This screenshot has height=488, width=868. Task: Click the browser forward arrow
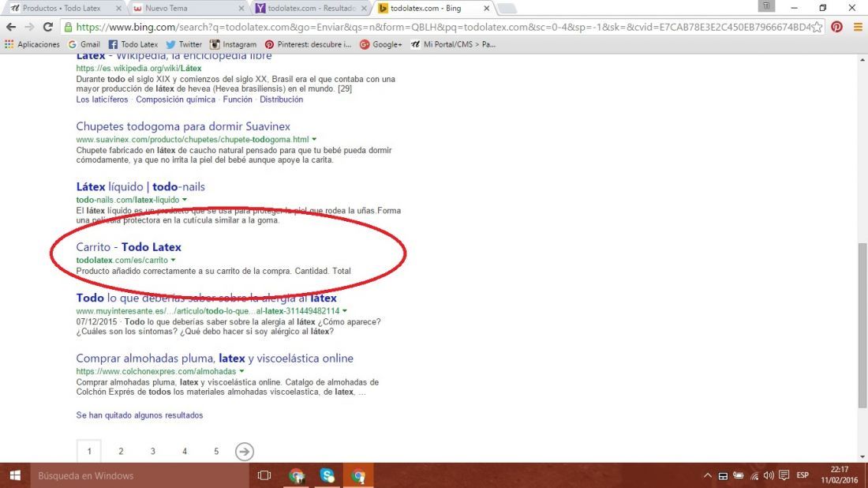click(29, 27)
